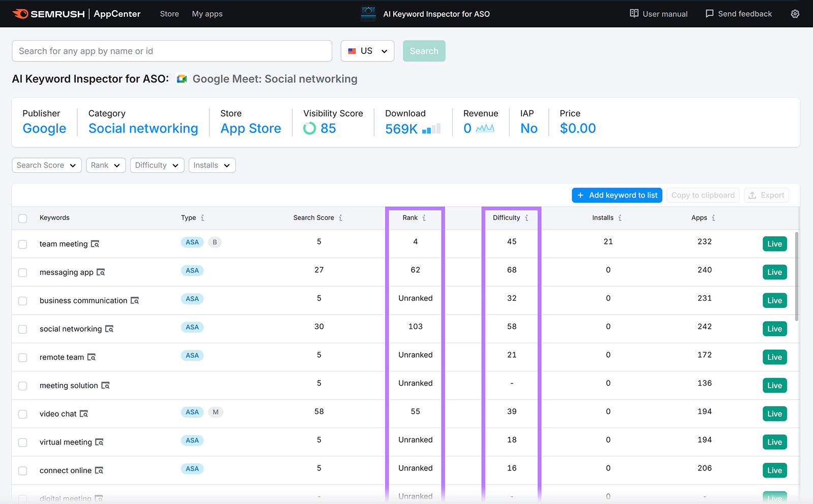Screen dimensions: 813x504
Task: Open keyword search preview for 'team meeting'
Action: (x=96, y=243)
